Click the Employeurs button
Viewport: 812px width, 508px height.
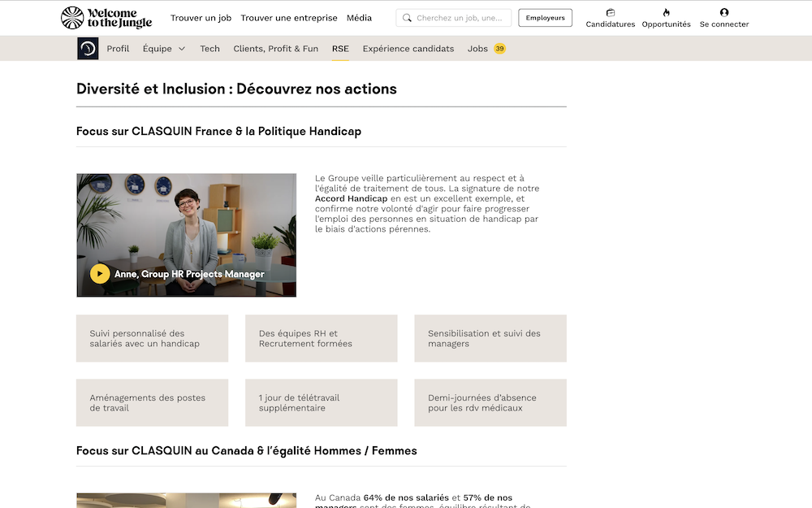coord(546,18)
